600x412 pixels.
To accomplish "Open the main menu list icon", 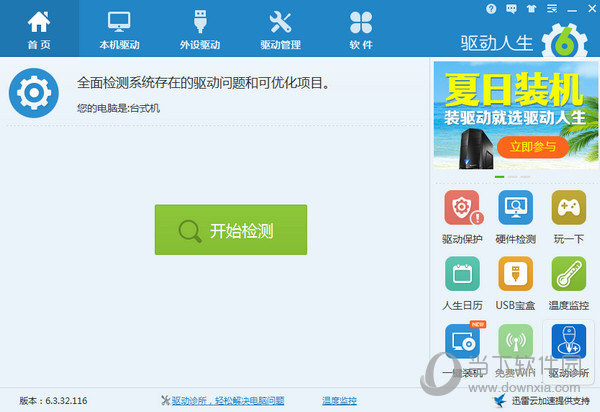I will click(x=552, y=8).
